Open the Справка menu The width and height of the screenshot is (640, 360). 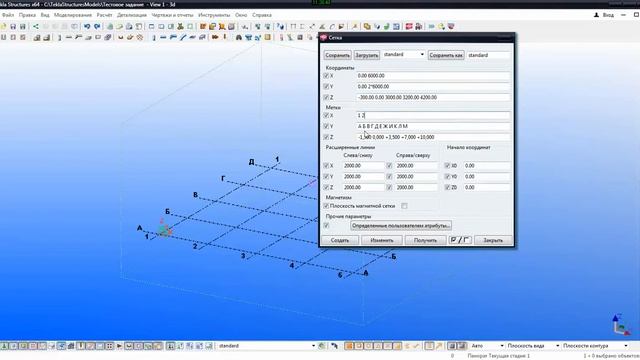[262, 15]
